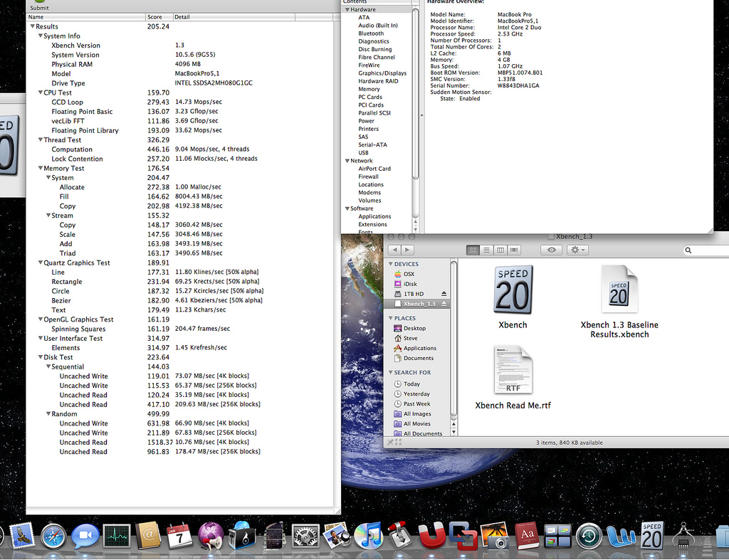Screen dimensions: 729x560
Task: Switch Finder to column view
Action: [x=500, y=250]
